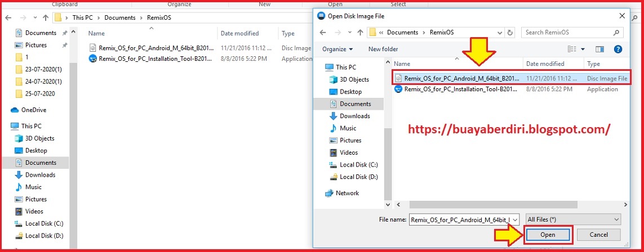This screenshot has height=252, width=644.
Task: Select Remix_OS_for_PC_Installation_Tool file in the dialog list
Action: coord(511,89)
